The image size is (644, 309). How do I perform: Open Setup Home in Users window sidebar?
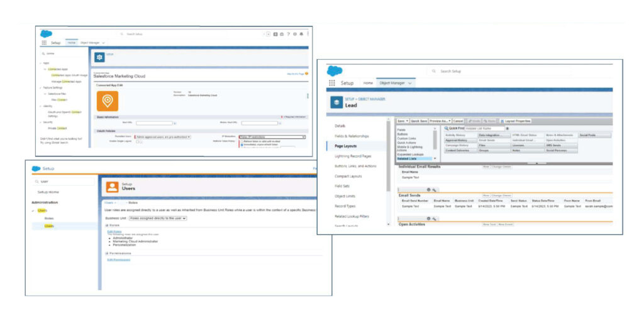coord(48,192)
